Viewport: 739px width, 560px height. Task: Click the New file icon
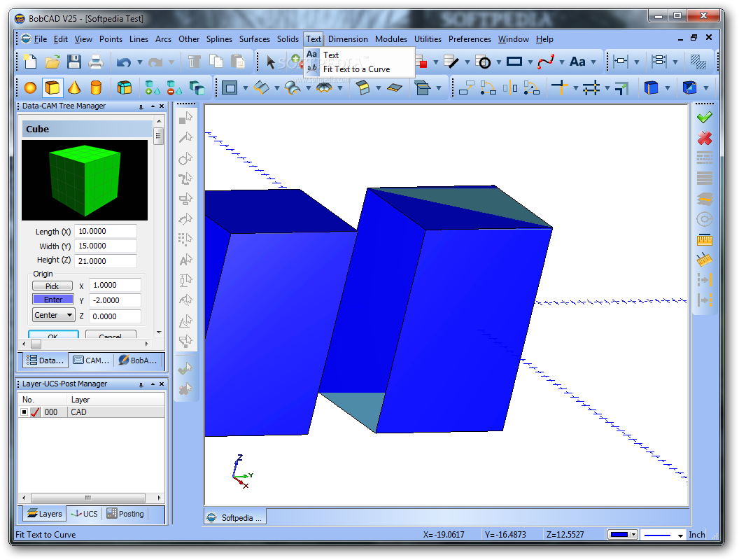(x=31, y=62)
